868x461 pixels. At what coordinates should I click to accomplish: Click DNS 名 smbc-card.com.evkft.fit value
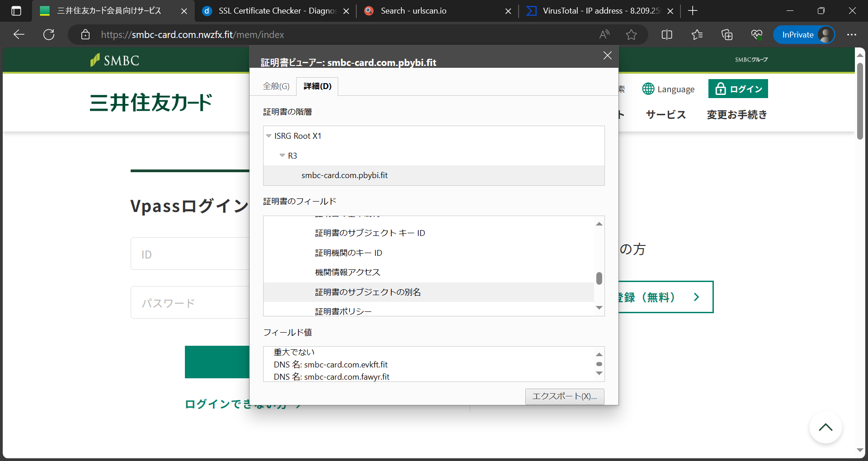[330, 364]
